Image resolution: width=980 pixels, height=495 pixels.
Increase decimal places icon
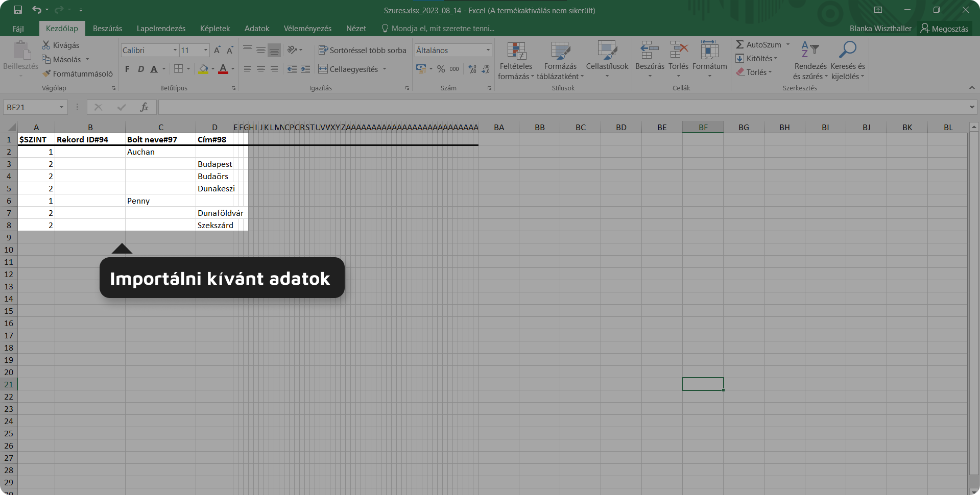(472, 69)
